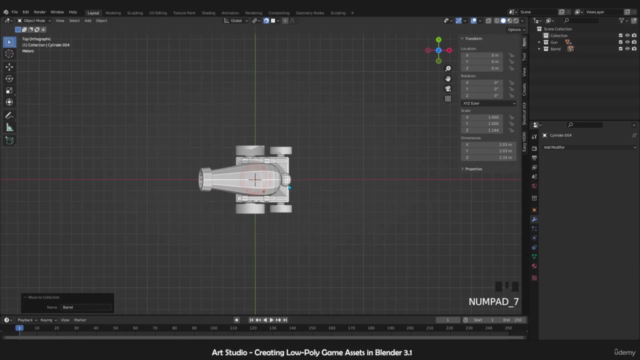Hide Barrel collection with eye icon
The height and width of the screenshot is (360, 640).
(627, 49)
